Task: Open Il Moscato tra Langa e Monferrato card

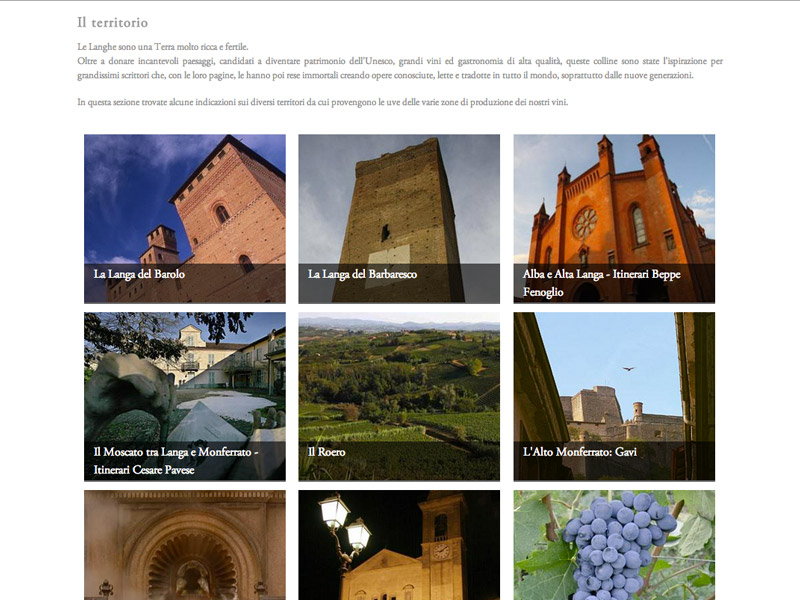Action: tap(185, 396)
